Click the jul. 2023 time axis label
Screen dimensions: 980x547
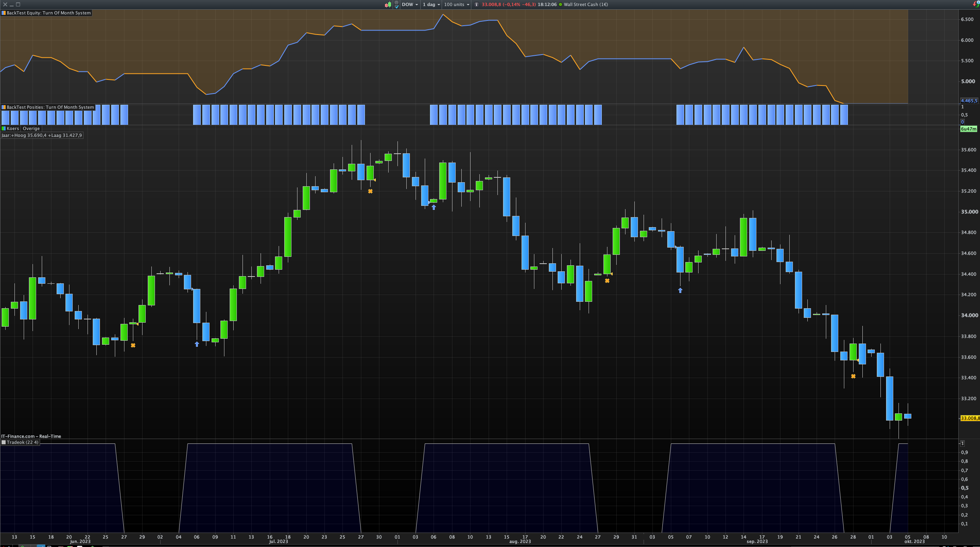(278, 542)
